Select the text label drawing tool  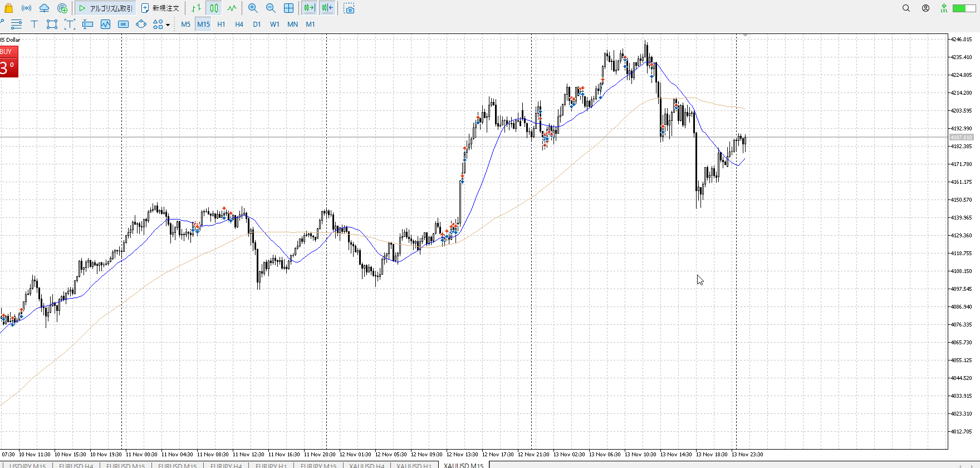(x=34, y=25)
